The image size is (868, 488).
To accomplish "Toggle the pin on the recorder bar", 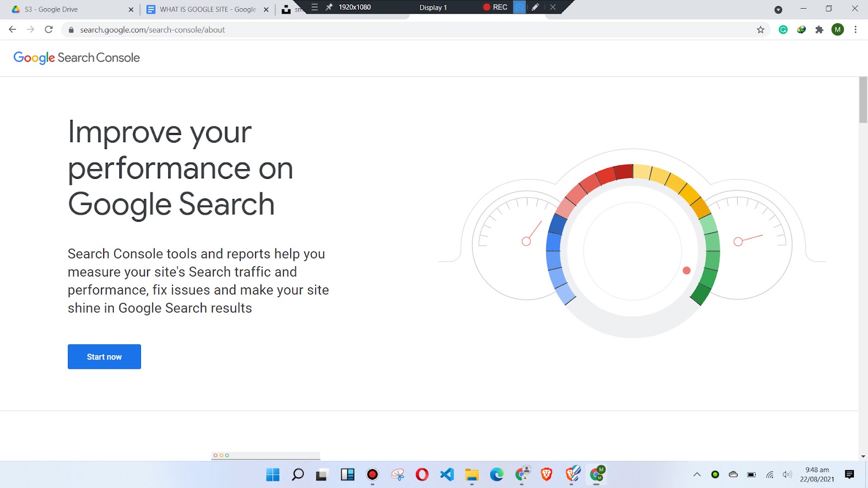I will point(329,7).
